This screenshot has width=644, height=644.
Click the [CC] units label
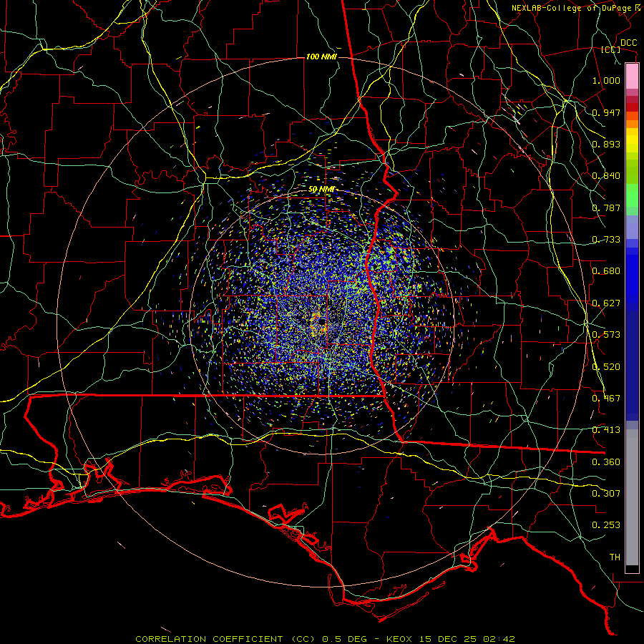point(611,49)
